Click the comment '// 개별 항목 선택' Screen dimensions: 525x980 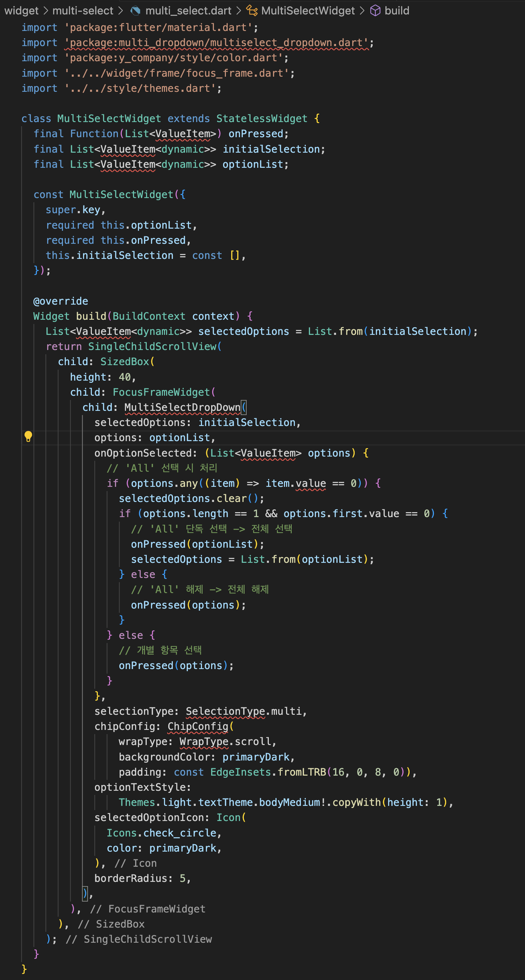point(160,650)
